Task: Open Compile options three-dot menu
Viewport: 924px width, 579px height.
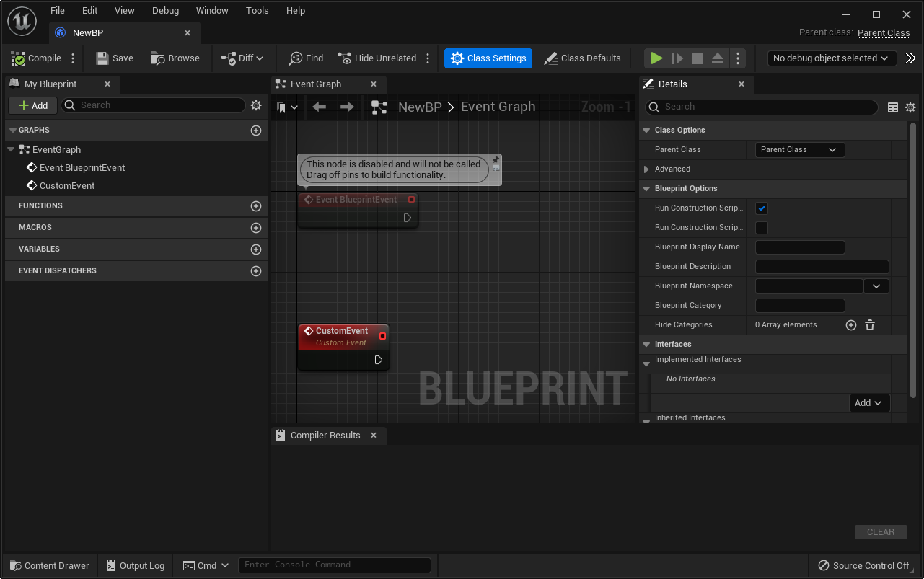Action: (x=73, y=58)
